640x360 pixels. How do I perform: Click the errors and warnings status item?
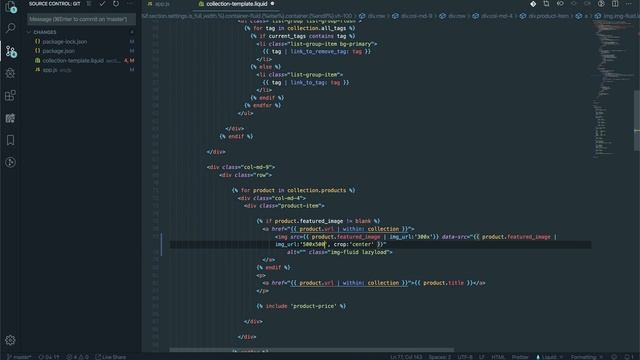coord(78,357)
